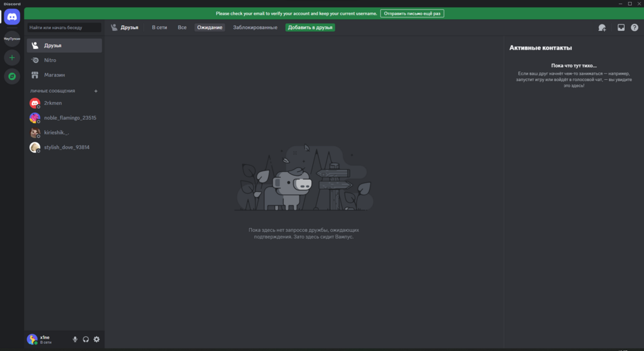Screen dimensions: 644x351
Task: Click the x1ne user avatar
Action: 32,339
